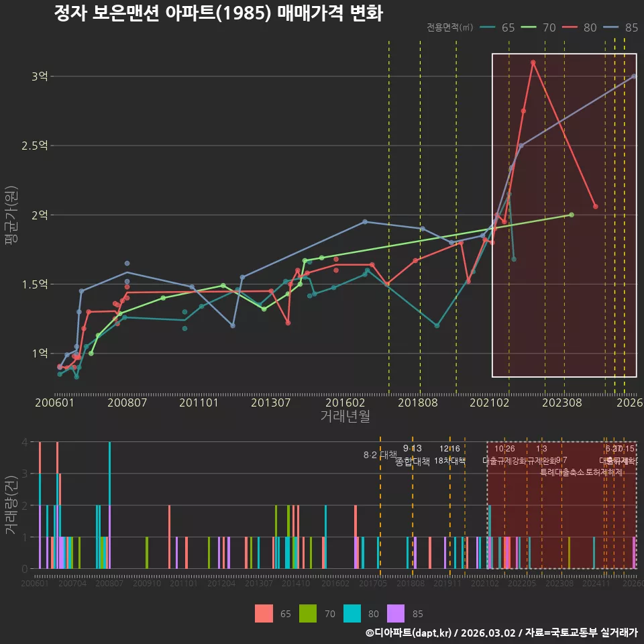Click the blue-grey line swatch for 85 in the top legend
Viewport: 644px width, 644px height.
[610, 28]
